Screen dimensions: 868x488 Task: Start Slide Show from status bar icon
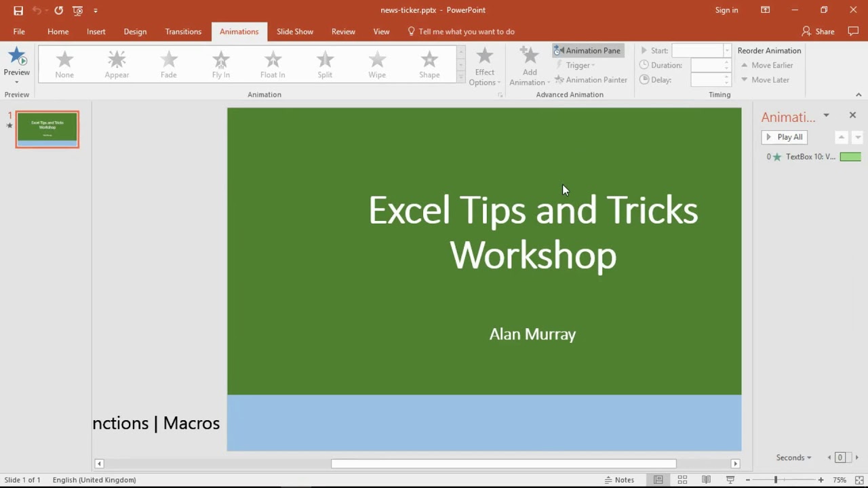[730, 480]
